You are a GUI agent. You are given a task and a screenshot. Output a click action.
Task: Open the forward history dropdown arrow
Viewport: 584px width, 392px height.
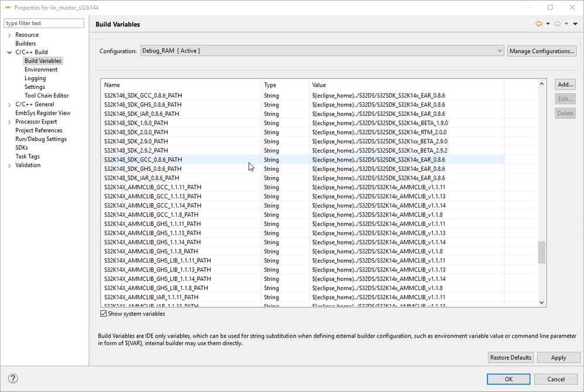566,24
